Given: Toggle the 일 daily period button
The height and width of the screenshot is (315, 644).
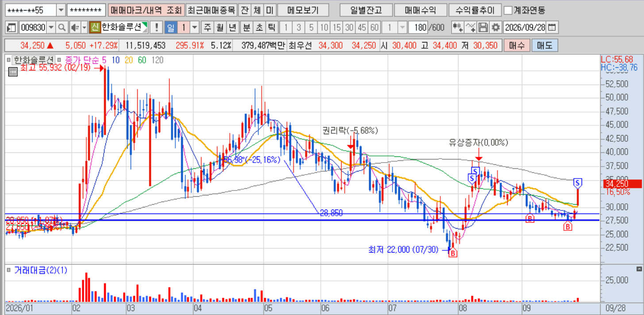Looking at the screenshot, I should [170, 28].
